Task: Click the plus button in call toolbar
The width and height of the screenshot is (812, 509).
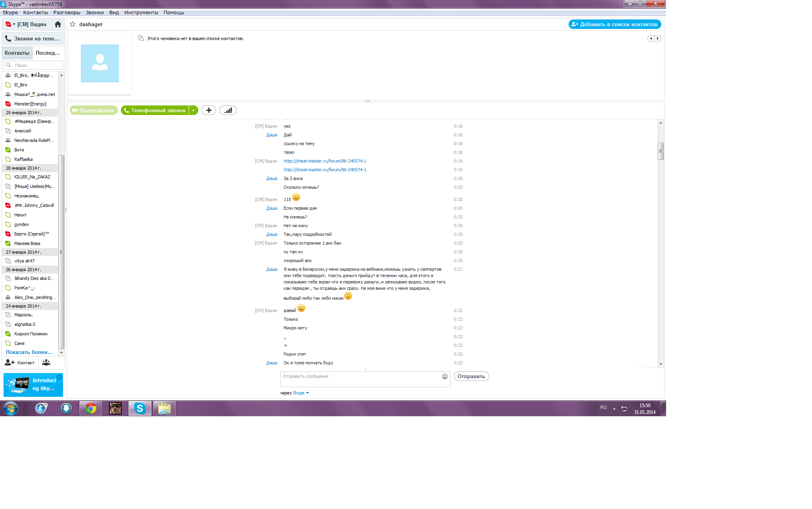Action: [209, 111]
